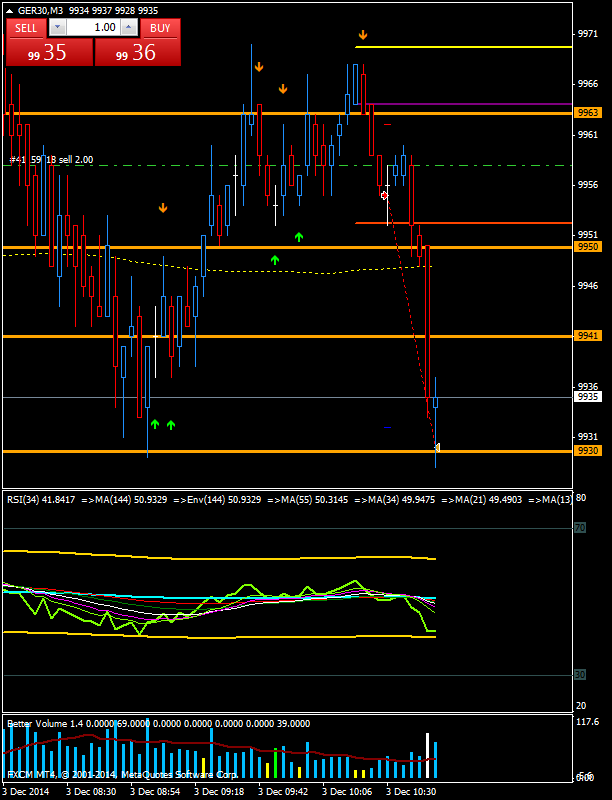The image size is (612, 800).
Task: Click the orange down arrow left of 9950 line
Action: click(x=163, y=208)
